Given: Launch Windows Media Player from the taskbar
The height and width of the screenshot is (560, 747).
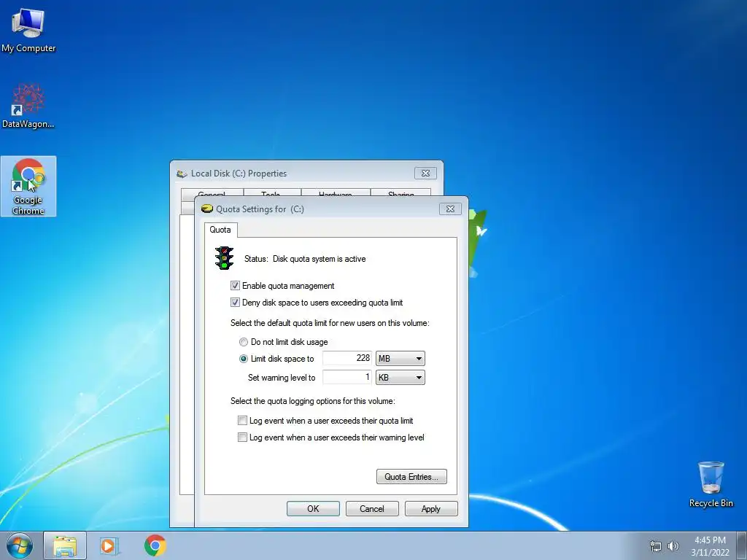Looking at the screenshot, I should pos(109,545).
